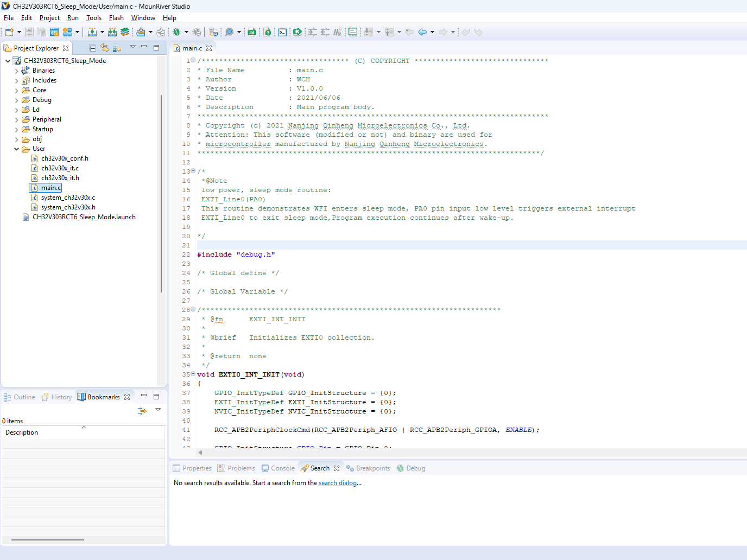Click the decrease indent toolbar icon
Image resolution: width=747 pixels, height=560 pixels.
[325, 32]
